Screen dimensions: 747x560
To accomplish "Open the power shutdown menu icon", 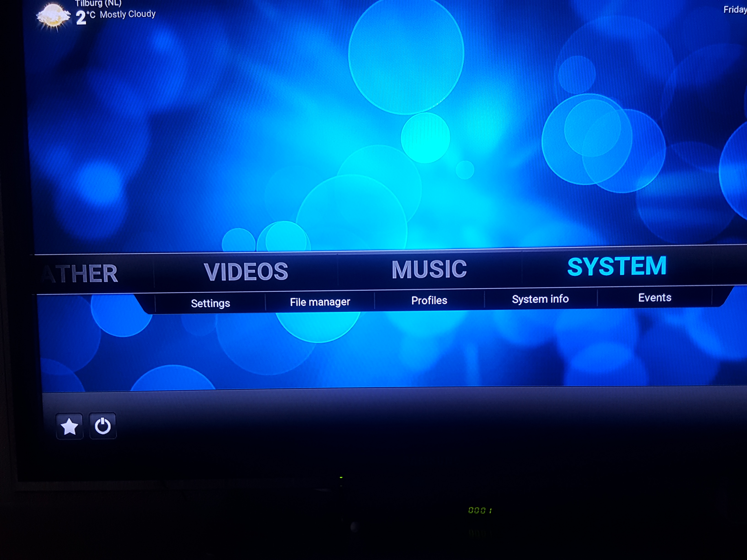I will 103,426.
